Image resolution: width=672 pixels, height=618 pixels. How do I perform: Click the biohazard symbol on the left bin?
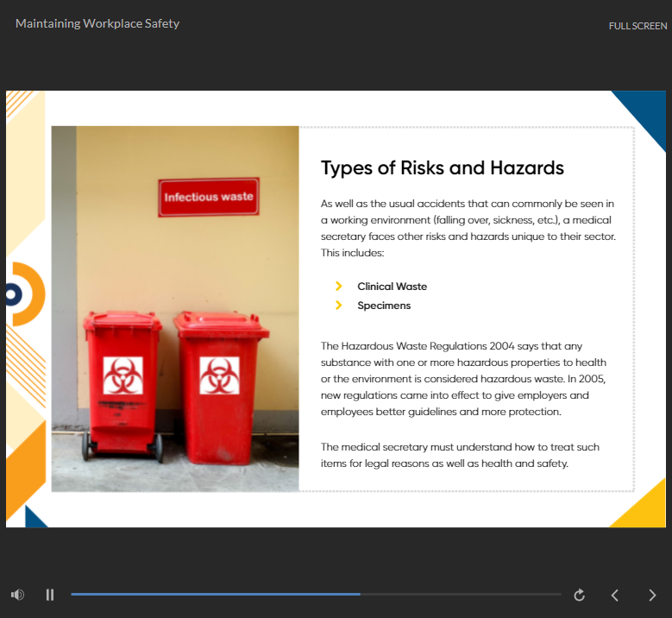122,375
